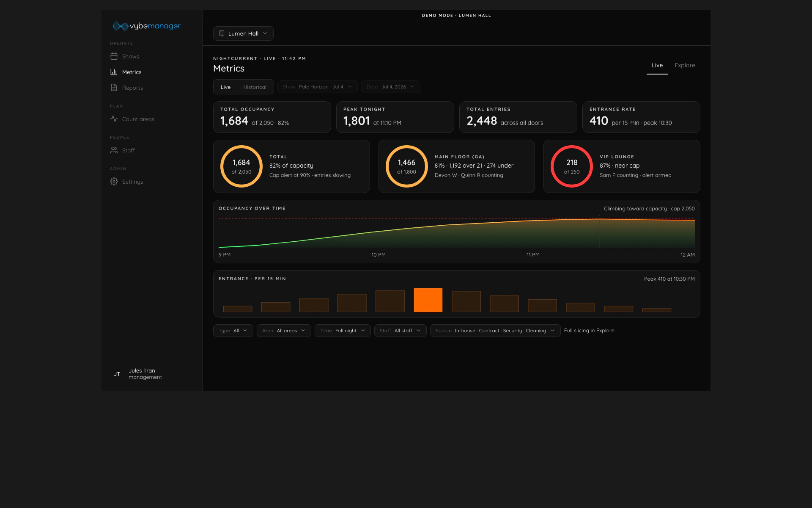This screenshot has width=812, height=508.
Task: Click the Total Occupancy 1,684 card
Action: coord(272,117)
